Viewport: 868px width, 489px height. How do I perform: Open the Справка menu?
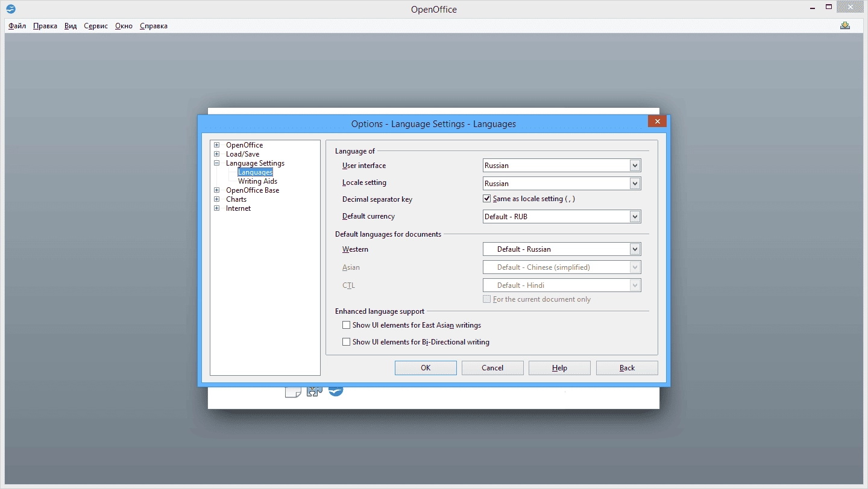point(154,26)
